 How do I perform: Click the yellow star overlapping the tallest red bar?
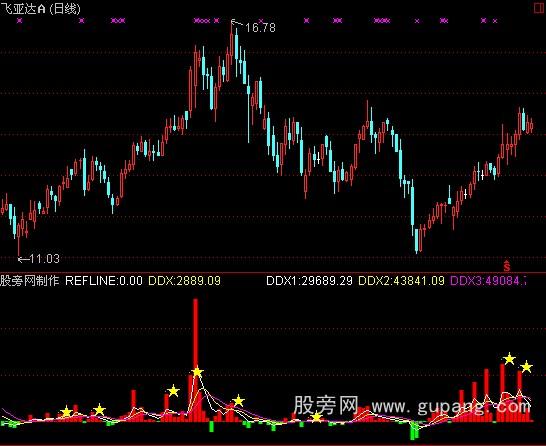(197, 372)
